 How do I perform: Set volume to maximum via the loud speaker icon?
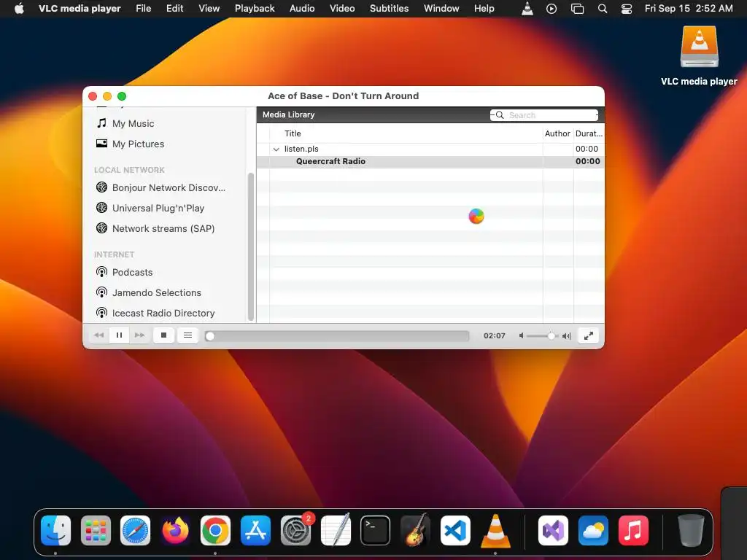coord(566,335)
